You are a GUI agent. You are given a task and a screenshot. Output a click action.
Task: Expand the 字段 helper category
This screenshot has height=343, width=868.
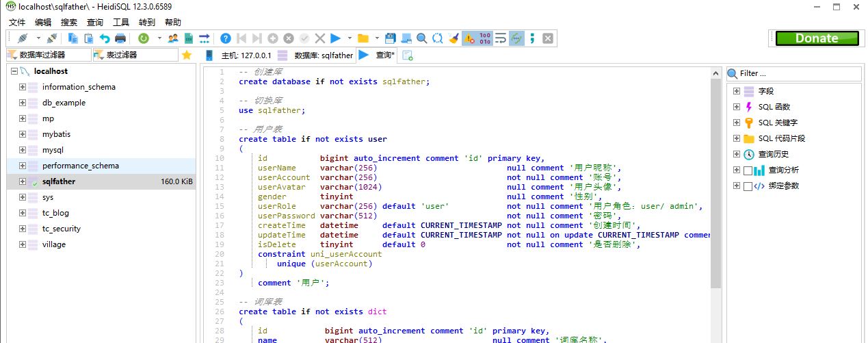pyautogui.click(x=737, y=91)
